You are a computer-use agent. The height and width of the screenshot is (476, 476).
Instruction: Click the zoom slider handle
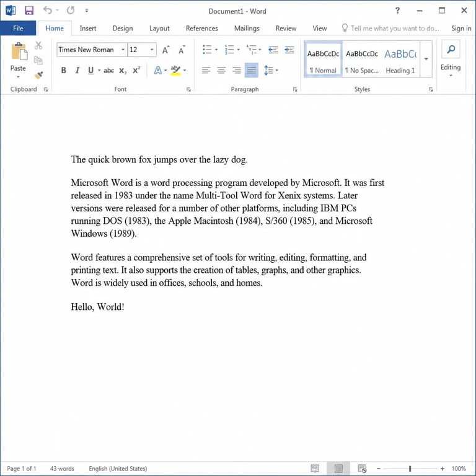(410, 469)
